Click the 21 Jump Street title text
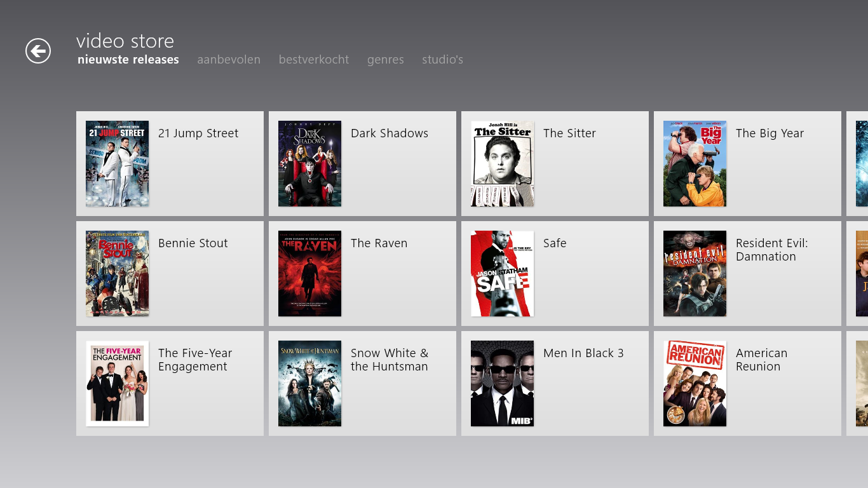Viewport: 868px width, 488px height. (198, 133)
